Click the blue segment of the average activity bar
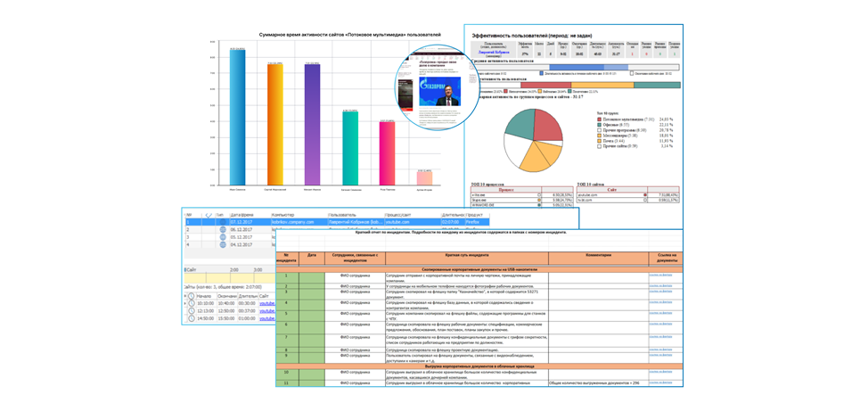The height and width of the screenshot is (403, 868). point(577,67)
